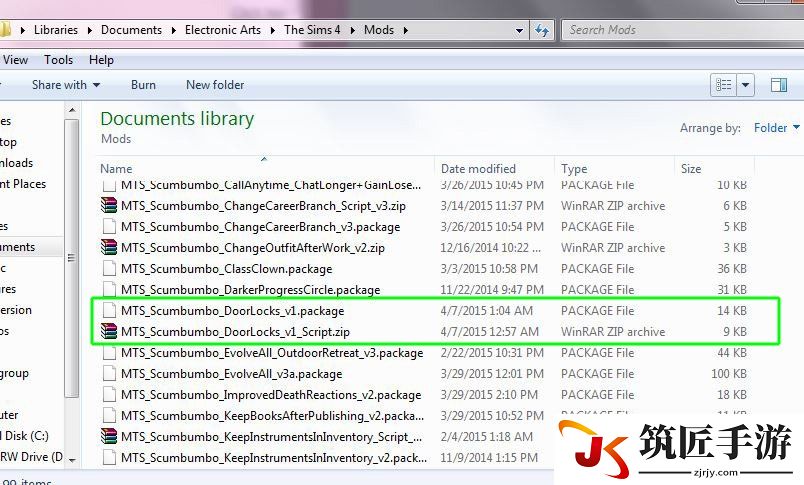Click the EvolveAll_v3a.package file icon
The width and height of the screenshot is (804, 485).
[109, 374]
